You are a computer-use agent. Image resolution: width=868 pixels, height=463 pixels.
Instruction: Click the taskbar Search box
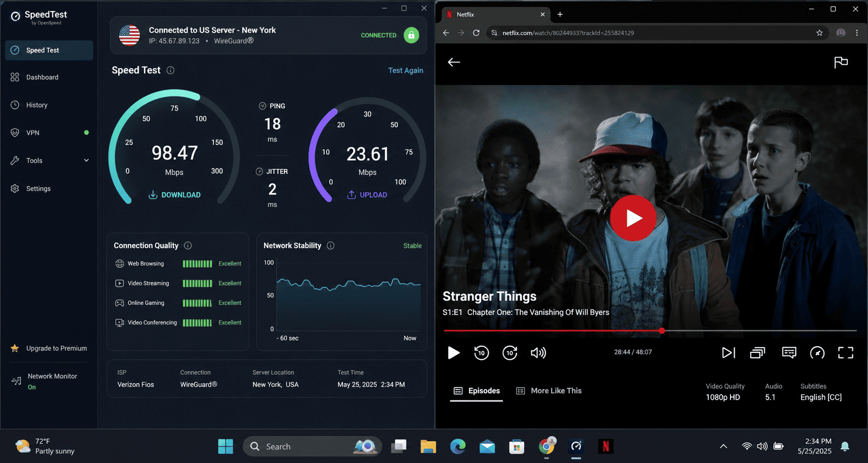tap(312, 447)
